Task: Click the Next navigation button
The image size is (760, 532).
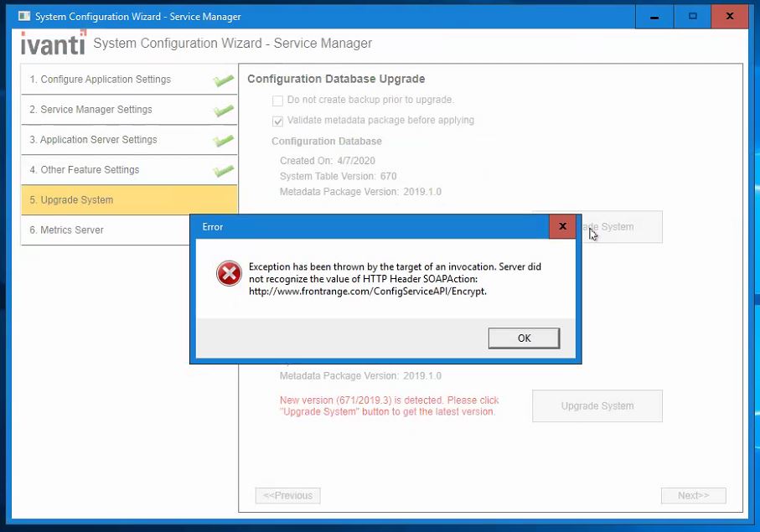Action: coord(693,496)
